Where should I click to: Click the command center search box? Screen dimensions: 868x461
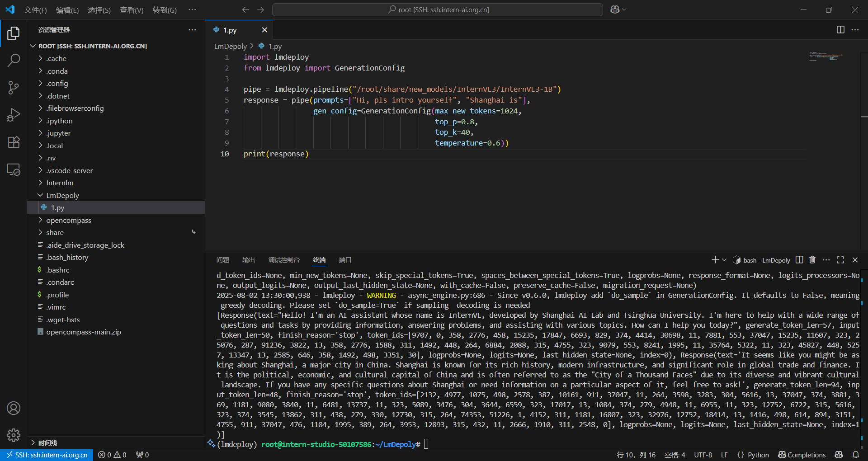click(x=437, y=9)
